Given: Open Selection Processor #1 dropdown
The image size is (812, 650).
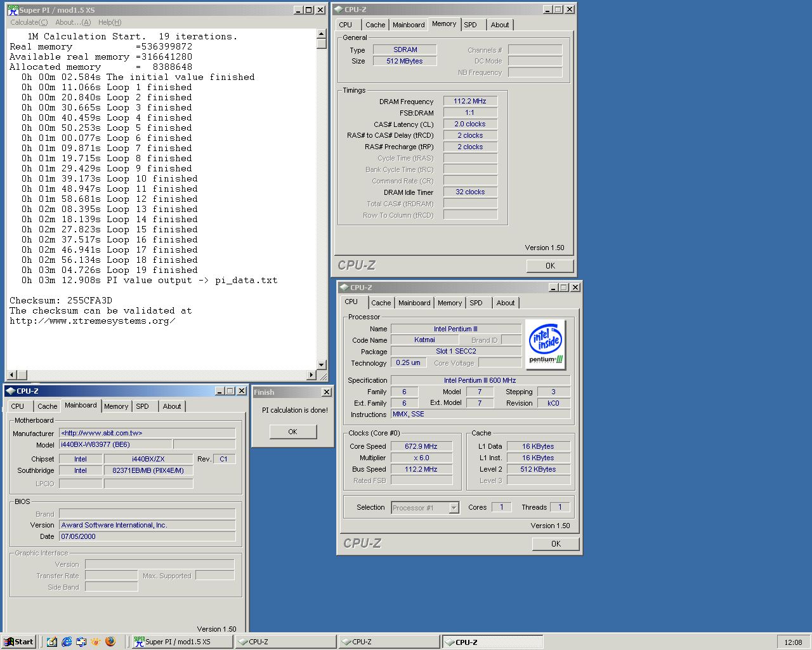Looking at the screenshot, I should click(454, 508).
